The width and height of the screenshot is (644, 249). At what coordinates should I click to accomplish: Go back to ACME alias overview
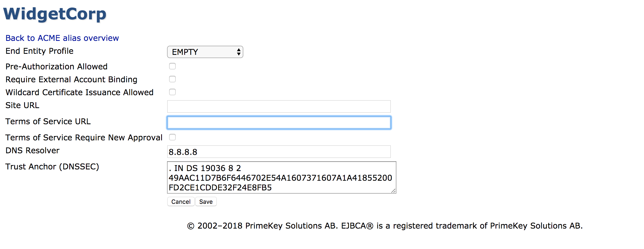[x=62, y=38]
